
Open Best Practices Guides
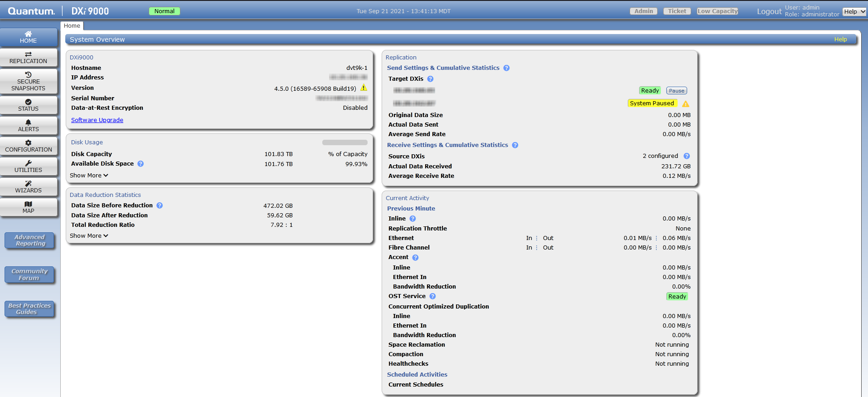30,309
